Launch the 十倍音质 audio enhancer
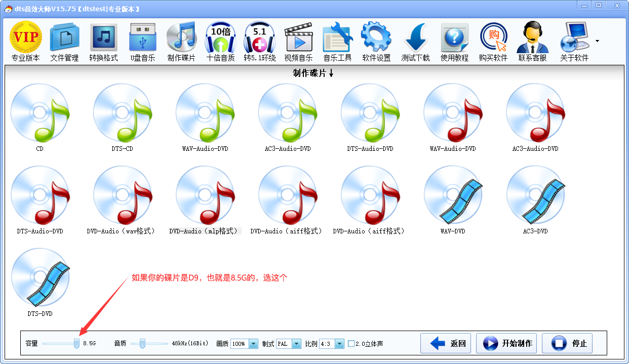629x364 pixels. click(x=220, y=41)
